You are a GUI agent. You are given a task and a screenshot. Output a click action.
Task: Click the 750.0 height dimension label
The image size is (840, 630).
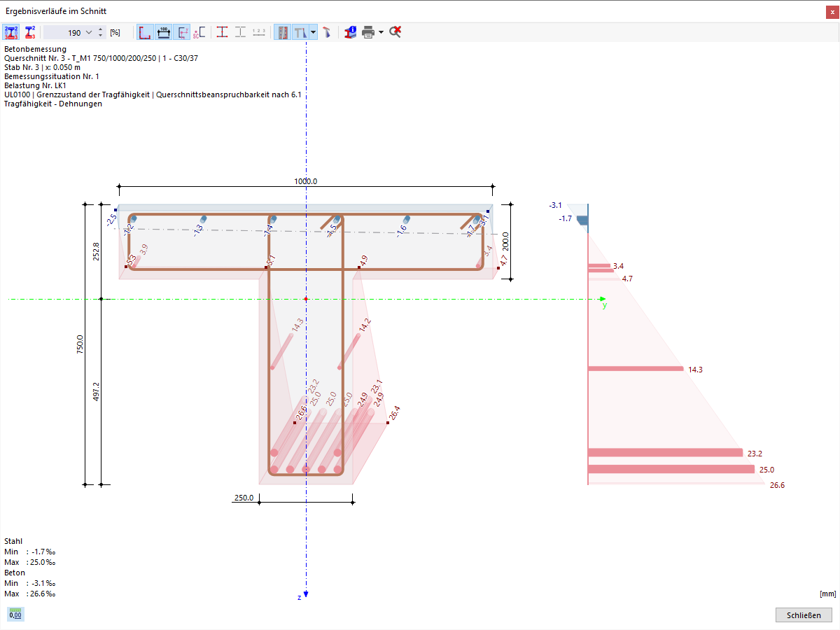coord(80,346)
